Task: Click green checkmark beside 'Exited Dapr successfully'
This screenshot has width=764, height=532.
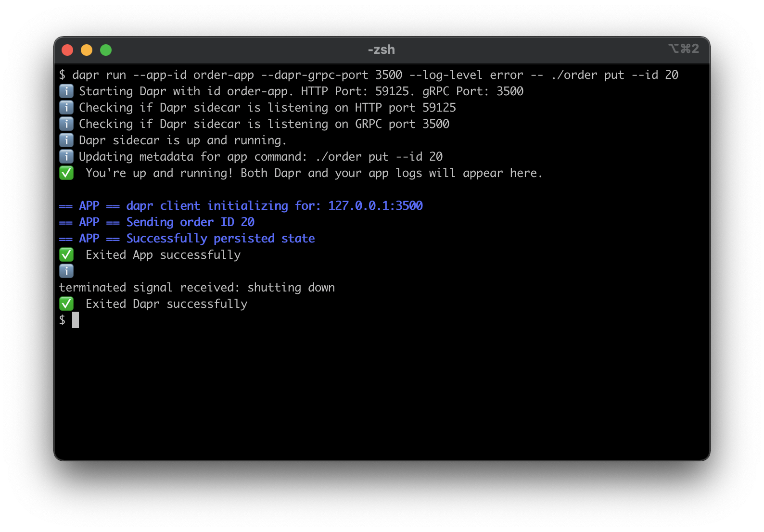Action: click(66, 304)
